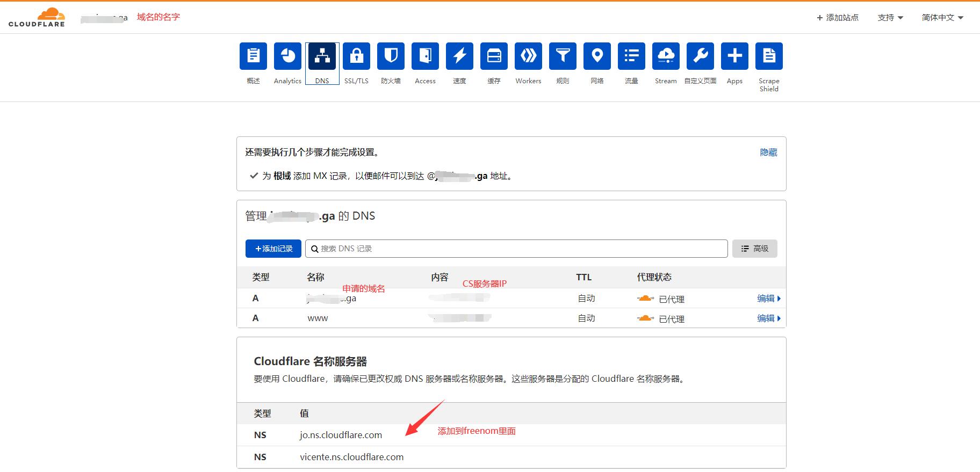The height and width of the screenshot is (472, 980).
Task: Expand the 支持 support dropdown
Action: coord(890,18)
